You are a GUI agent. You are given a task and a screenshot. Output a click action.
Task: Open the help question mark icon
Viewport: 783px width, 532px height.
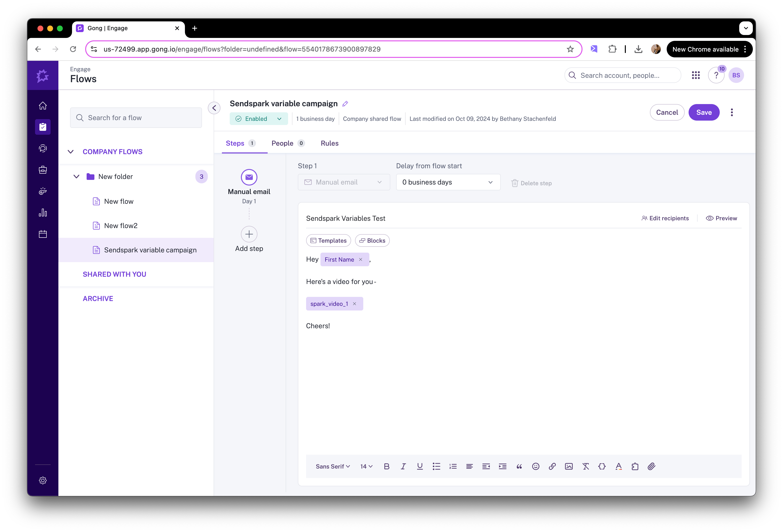click(x=716, y=75)
